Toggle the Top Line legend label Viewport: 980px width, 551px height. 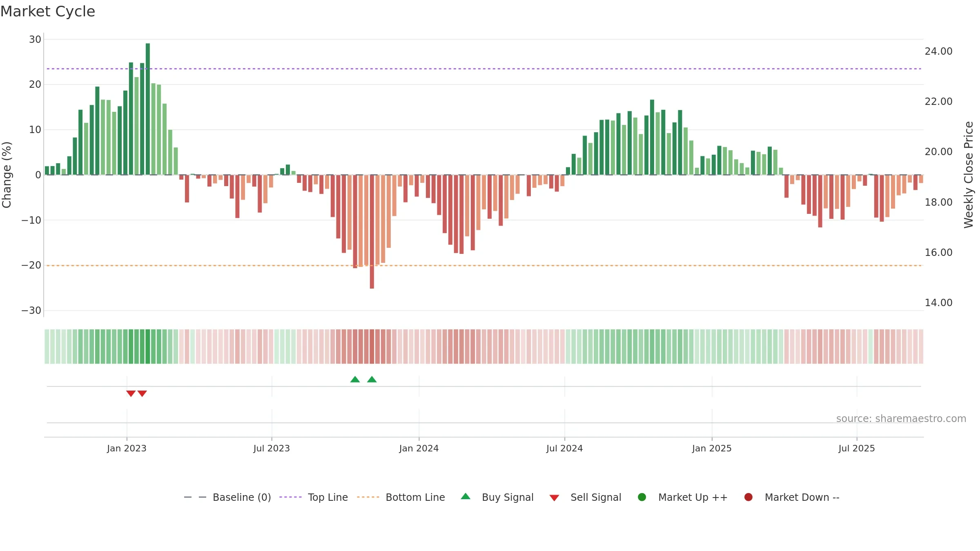[328, 497]
